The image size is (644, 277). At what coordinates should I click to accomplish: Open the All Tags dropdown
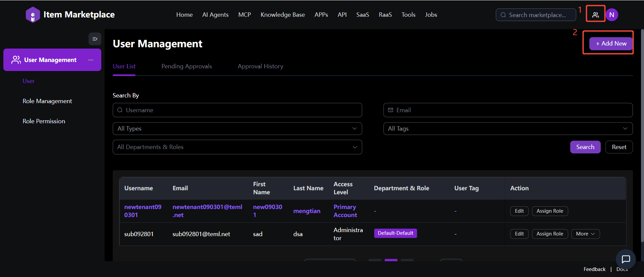pos(507,129)
